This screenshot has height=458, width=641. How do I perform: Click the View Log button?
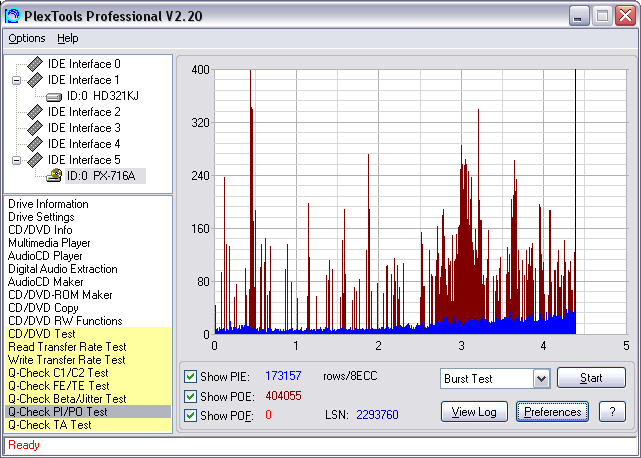click(x=474, y=411)
